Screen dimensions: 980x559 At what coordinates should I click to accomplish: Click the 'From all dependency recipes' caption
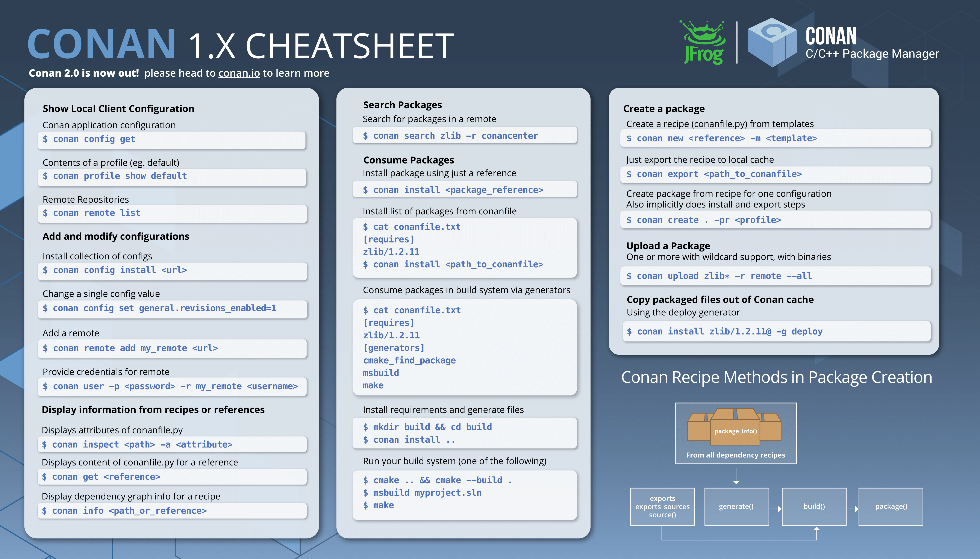point(735,455)
